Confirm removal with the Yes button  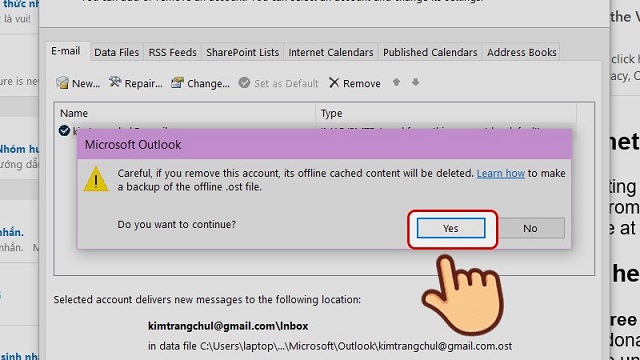click(451, 228)
